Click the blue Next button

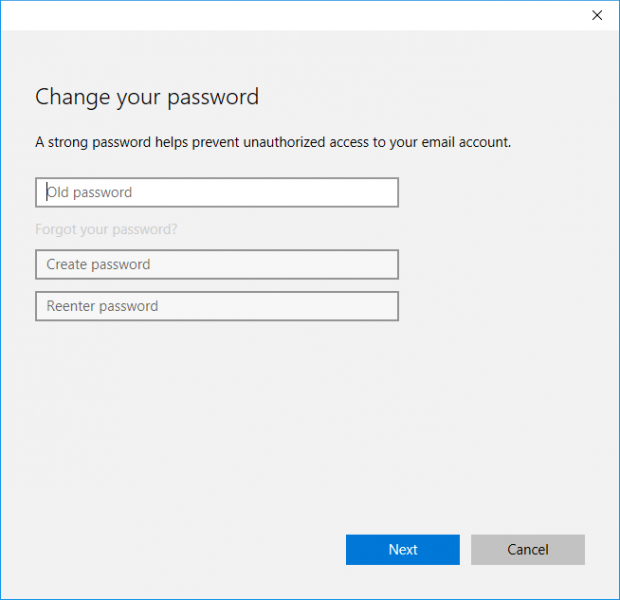(403, 549)
